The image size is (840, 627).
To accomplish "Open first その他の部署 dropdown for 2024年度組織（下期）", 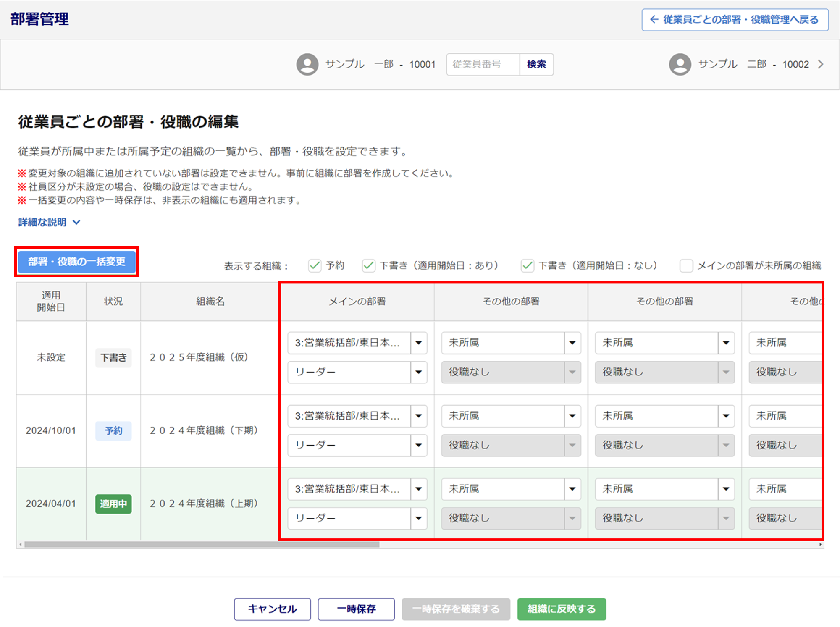I will pos(511,416).
